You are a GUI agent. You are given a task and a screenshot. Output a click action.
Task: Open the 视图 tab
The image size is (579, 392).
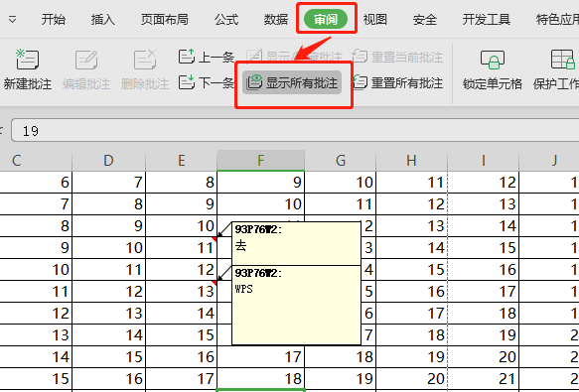pos(374,19)
